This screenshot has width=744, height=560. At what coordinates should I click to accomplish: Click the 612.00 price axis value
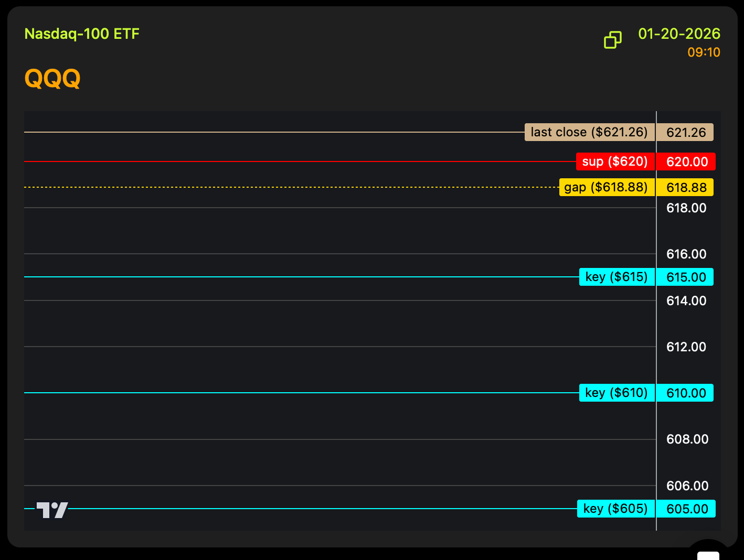(686, 347)
